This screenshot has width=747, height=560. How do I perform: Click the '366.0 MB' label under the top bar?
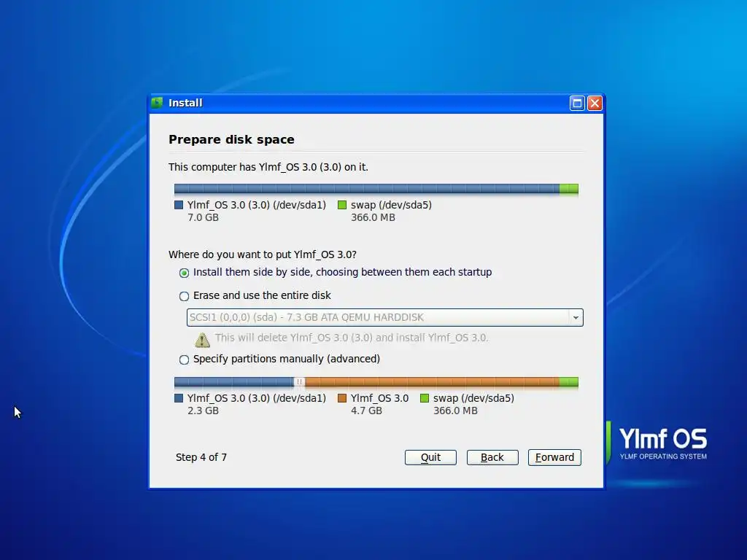373,217
